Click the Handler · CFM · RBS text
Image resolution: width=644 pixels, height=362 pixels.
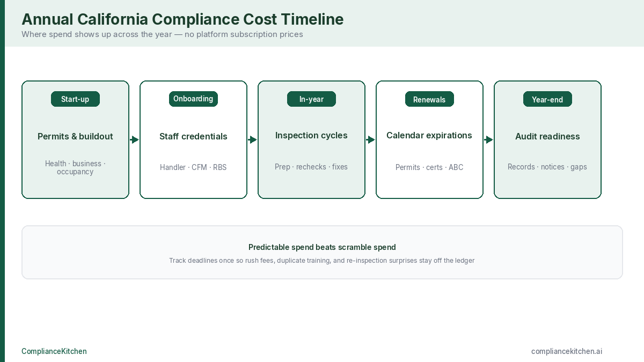coord(193,167)
